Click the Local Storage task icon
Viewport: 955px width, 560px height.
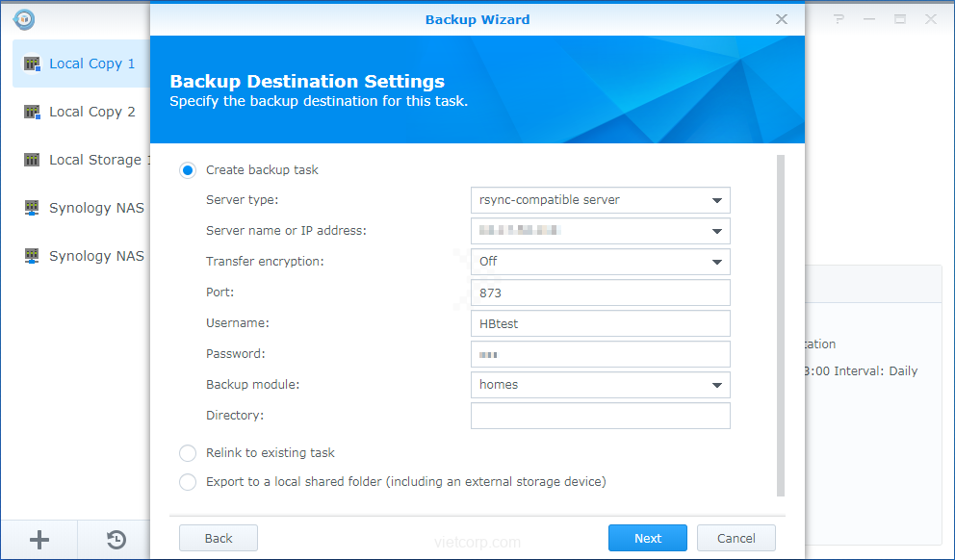(x=32, y=160)
